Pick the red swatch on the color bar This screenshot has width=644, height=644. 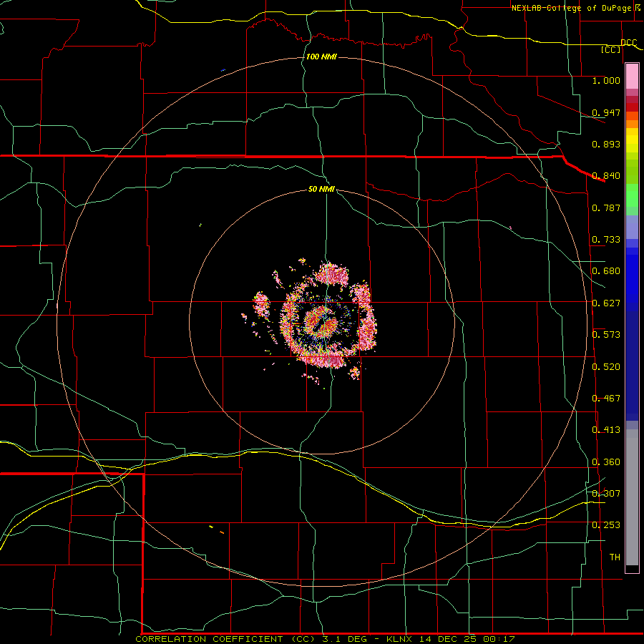(632, 107)
